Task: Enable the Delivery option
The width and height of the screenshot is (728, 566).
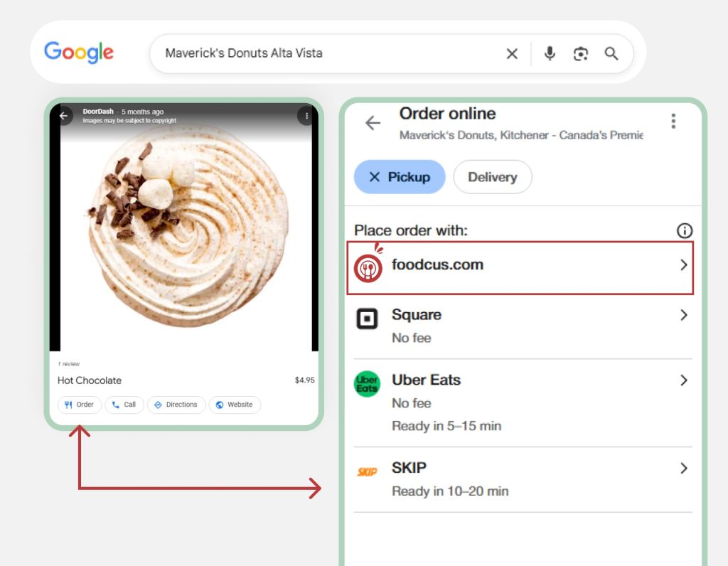Action: tap(493, 177)
